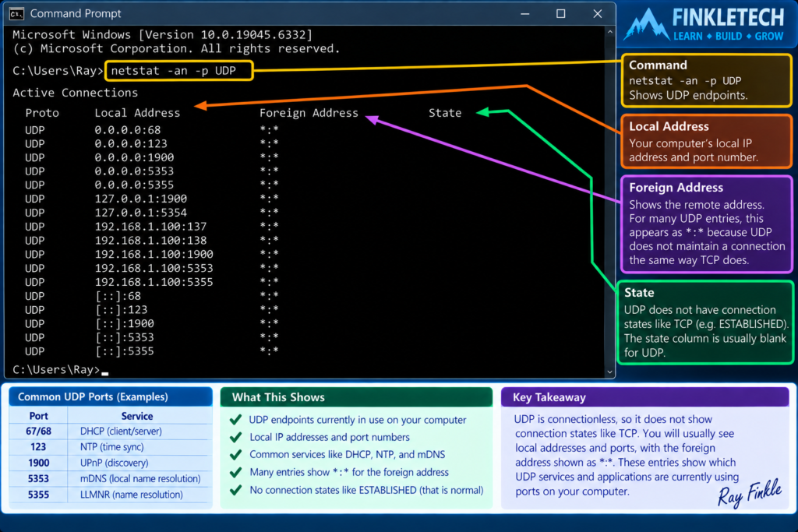Click the Microsoft Corporation copyright line
This screenshot has width=798, height=532.
176,49
